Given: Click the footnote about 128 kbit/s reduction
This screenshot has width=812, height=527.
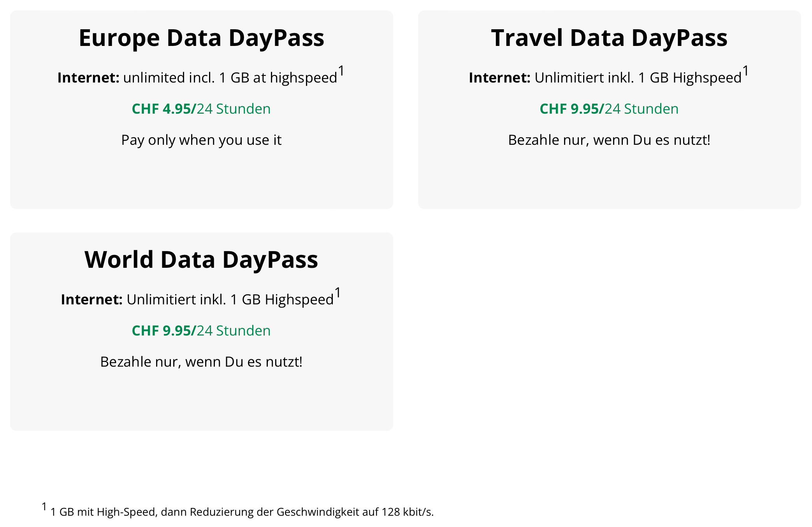Looking at the screenshot, I should 242,512.
